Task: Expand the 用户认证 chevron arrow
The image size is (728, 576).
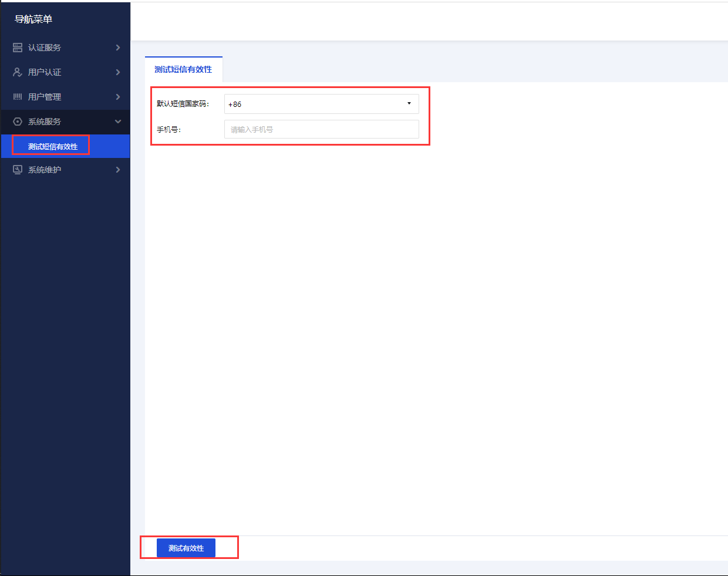Action: 118,72
